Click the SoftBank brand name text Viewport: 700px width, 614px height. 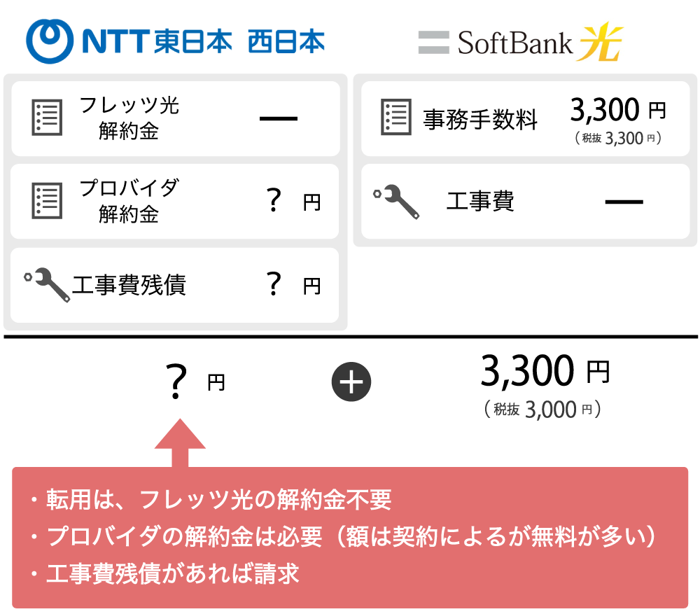point(517,43)
